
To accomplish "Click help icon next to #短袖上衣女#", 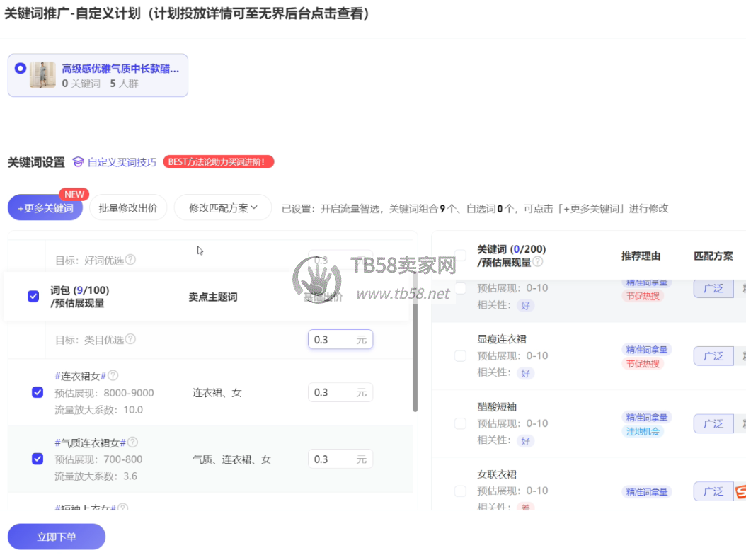I will point(123,508).
